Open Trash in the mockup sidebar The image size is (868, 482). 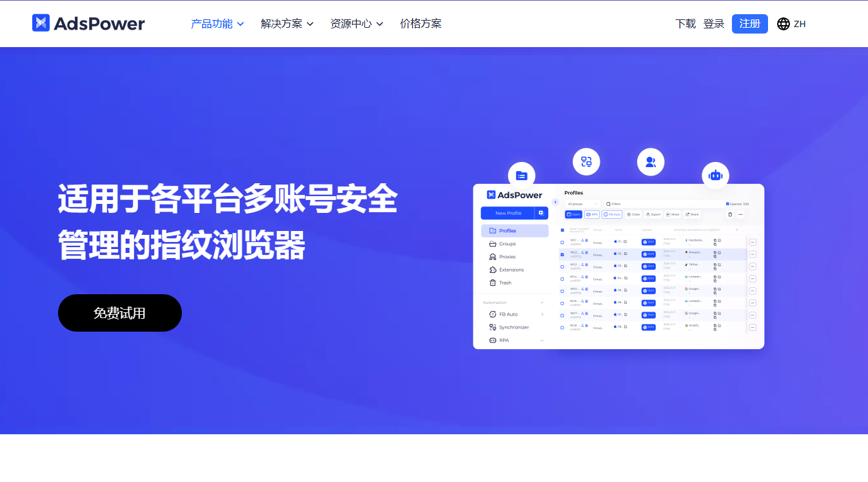click(500, 283)
